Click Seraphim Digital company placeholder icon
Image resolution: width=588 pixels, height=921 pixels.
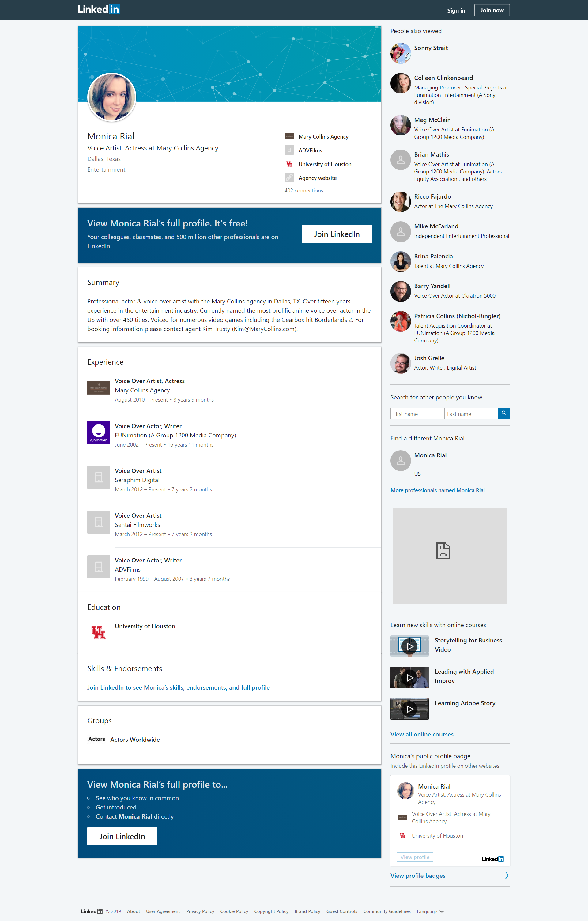(99, 477)
